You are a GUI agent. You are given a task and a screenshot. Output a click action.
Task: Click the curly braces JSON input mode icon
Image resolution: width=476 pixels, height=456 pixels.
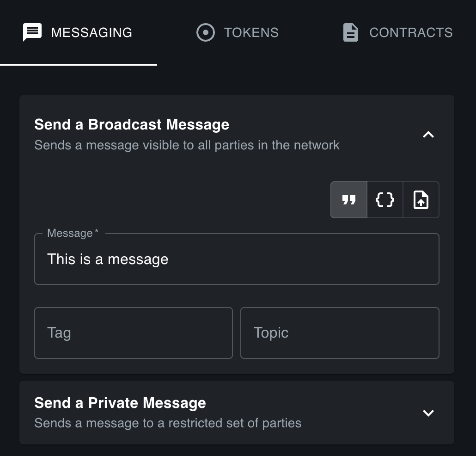click(384, 200)
